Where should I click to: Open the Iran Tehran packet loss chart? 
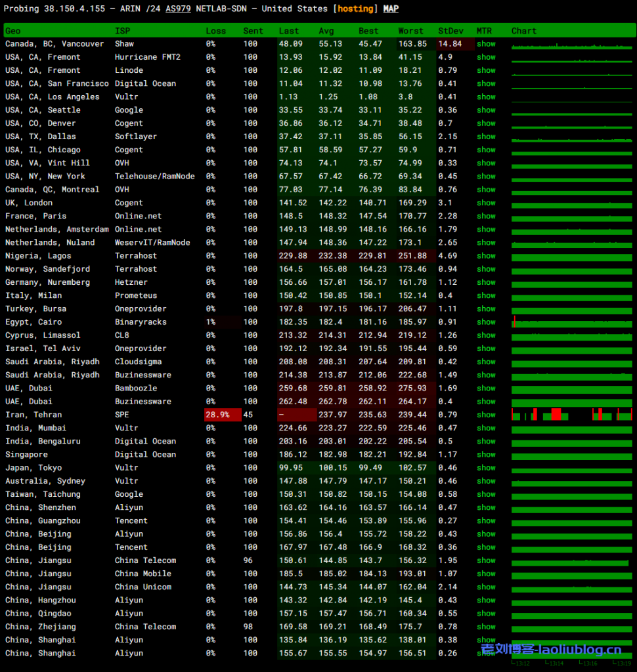click(571, 415)
